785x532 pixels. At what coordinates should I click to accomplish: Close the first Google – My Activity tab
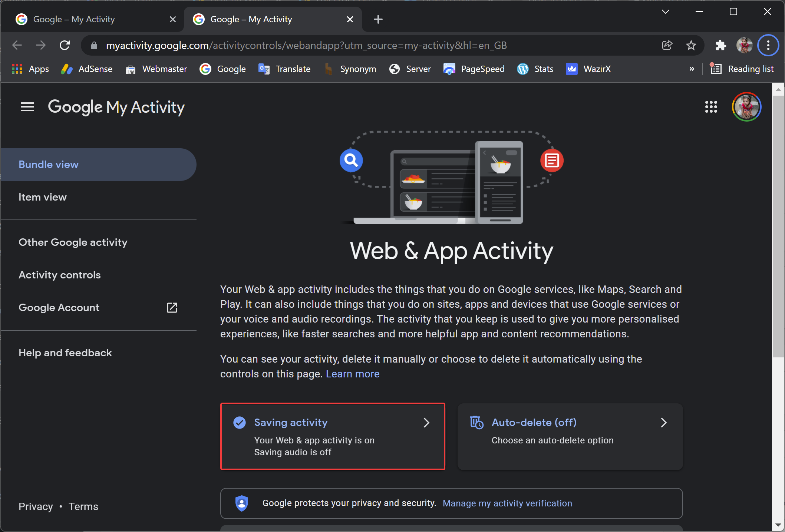click(172, 19)
